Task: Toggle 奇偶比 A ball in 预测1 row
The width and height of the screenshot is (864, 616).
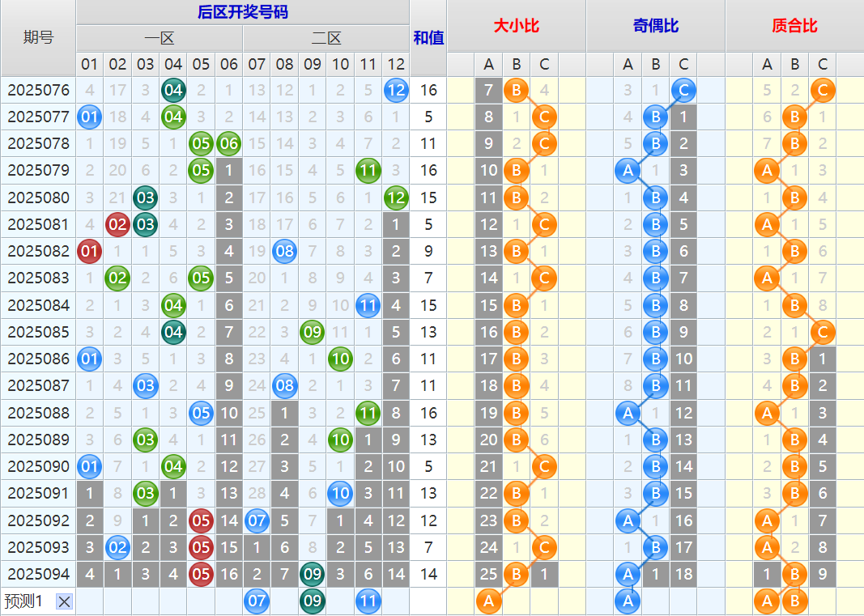Action: tap(628, 601)
